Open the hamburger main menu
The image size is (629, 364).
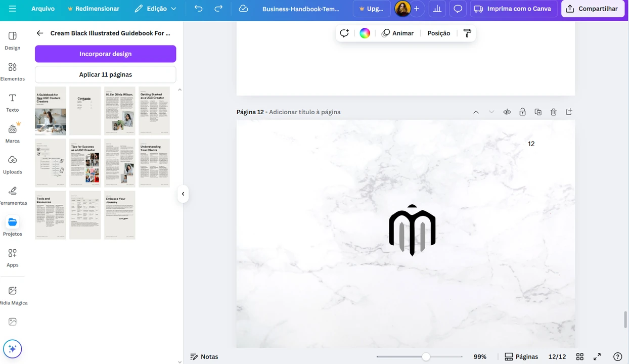pyautogui.click(x=13, y=9)
